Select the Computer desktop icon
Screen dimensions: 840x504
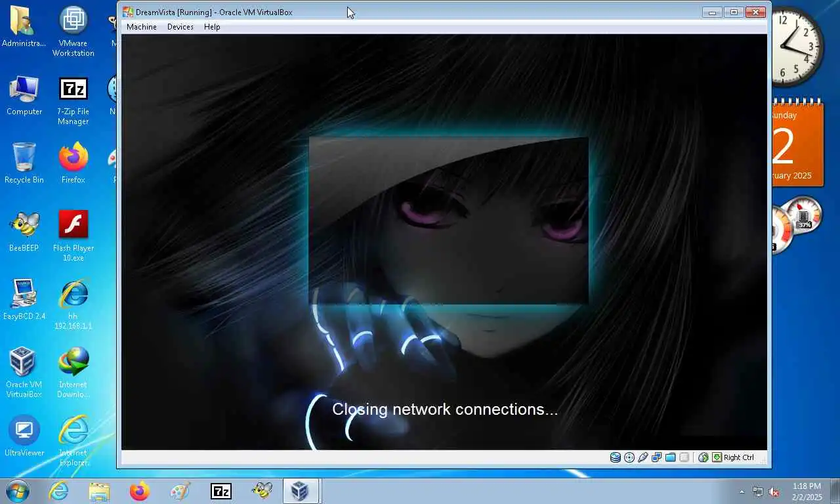click(x=24, y=96)
